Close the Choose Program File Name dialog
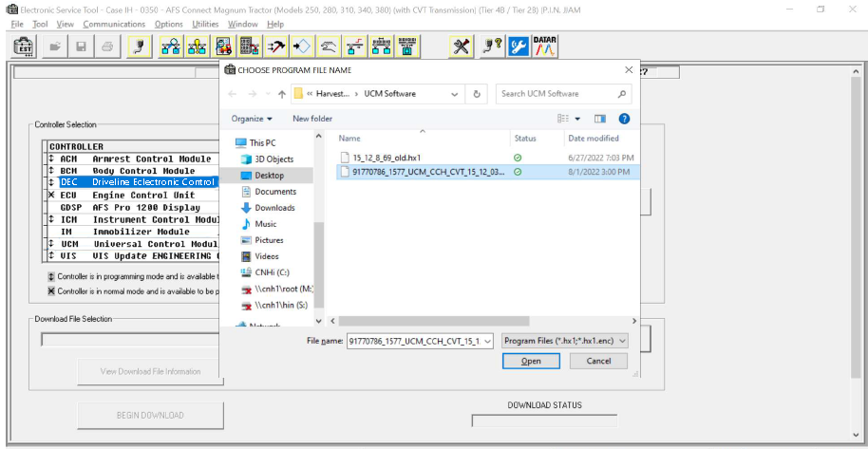The width and height of the screenshot is (868, 449). click(x=629, y=69)
